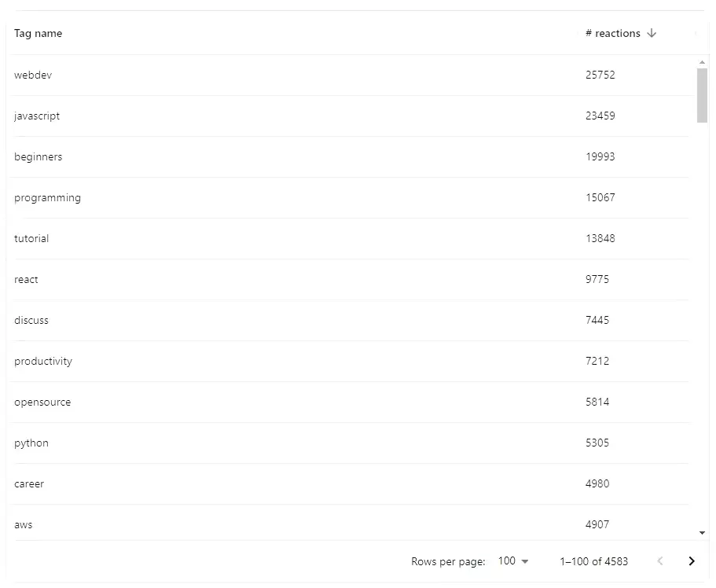Select the javascript tag row

(37, 116)
